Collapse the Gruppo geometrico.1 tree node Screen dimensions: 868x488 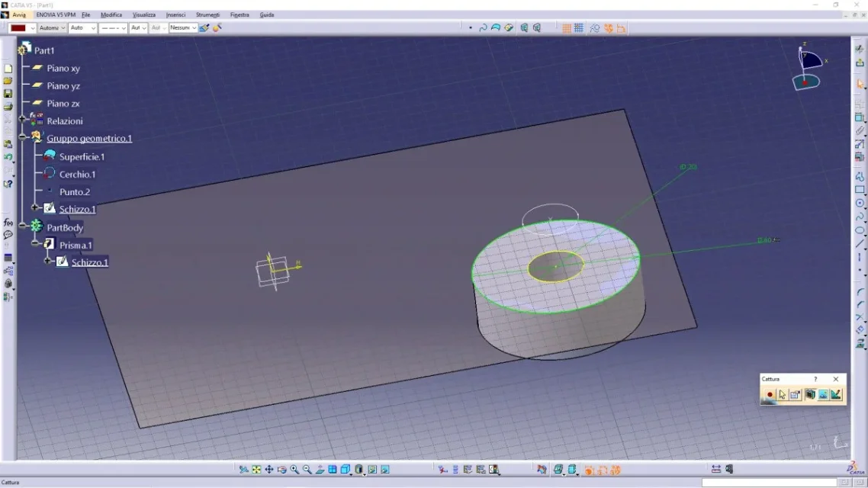(23, 138)
